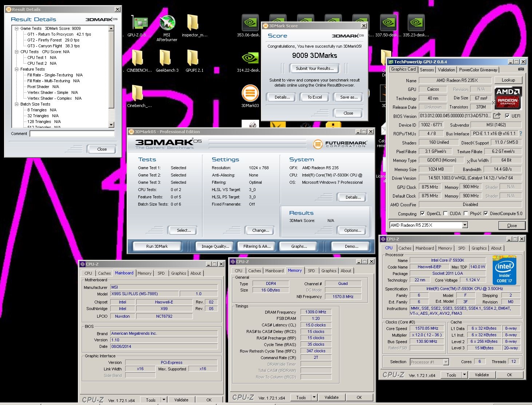The image size is (532, 405).
Task: Open Tools dropdown arrow in CPU-Z Memory window
Action: [314, 397]
